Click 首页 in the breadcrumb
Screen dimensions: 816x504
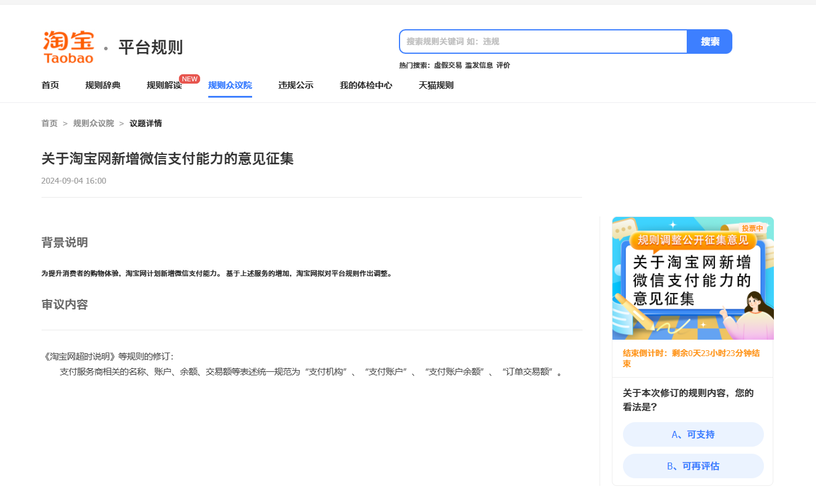tap(50, 123)
